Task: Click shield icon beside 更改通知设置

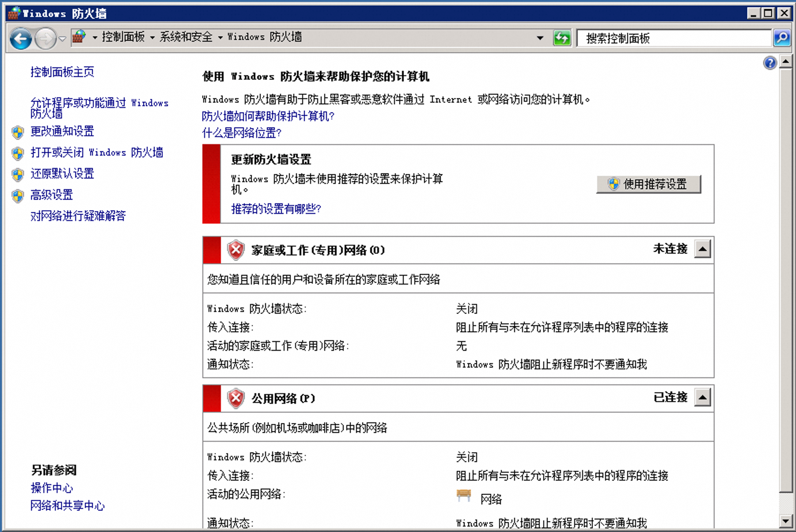Action: pos(18,132)
